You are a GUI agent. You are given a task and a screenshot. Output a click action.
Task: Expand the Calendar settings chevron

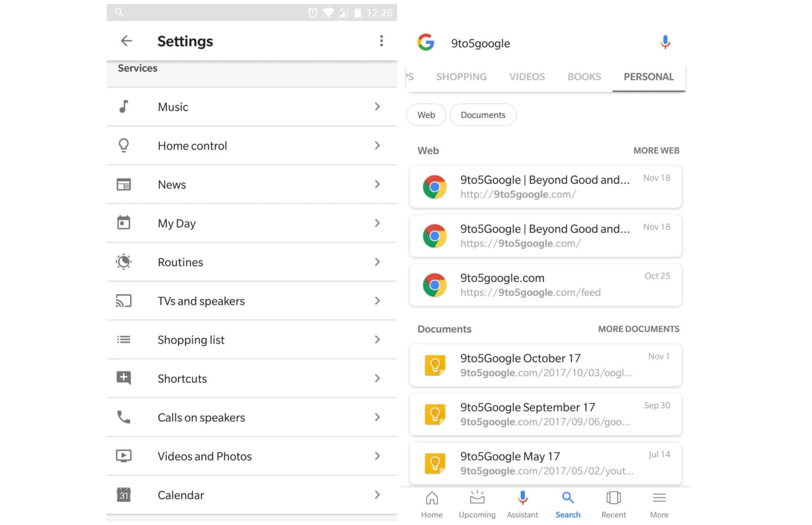click(377, 495)
